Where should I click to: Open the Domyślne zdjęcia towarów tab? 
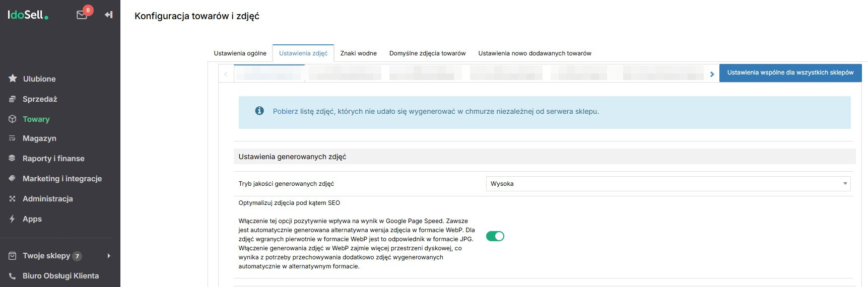coord(427,53)
